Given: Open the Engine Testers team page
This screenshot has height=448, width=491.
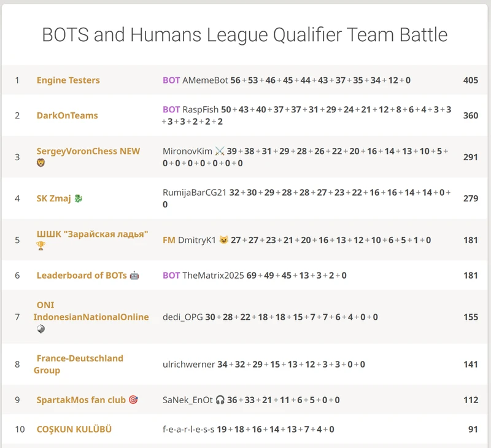Looking at the screenshot, I should tap(68, 80).
